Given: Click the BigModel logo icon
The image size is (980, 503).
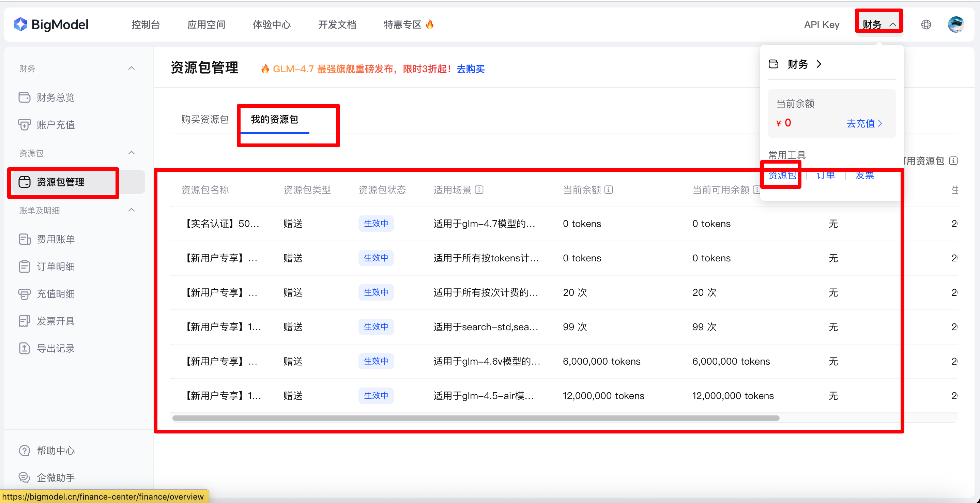Looking at the screenshot, I should (x=20, y=24).
